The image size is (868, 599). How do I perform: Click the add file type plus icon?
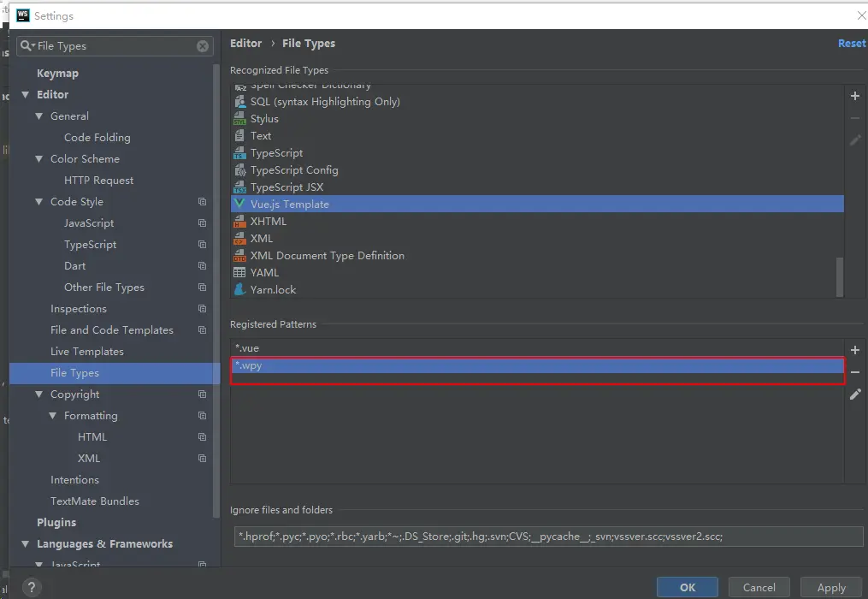(x=854, y=96)
